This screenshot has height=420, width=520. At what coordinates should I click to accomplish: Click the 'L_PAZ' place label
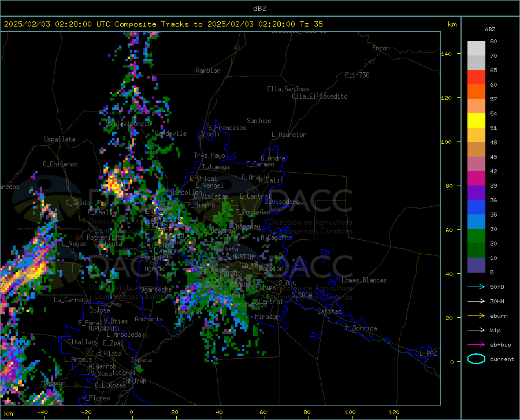428,354
